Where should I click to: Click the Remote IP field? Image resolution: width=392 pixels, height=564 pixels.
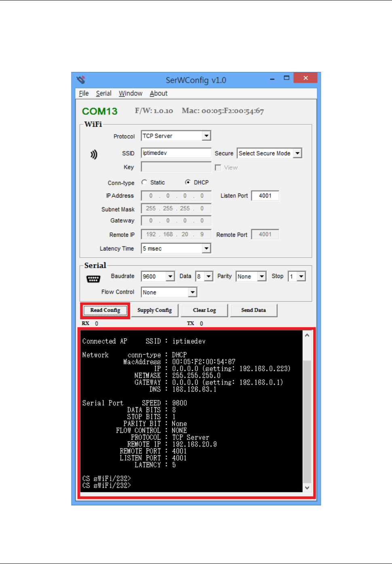click(176, 234)
